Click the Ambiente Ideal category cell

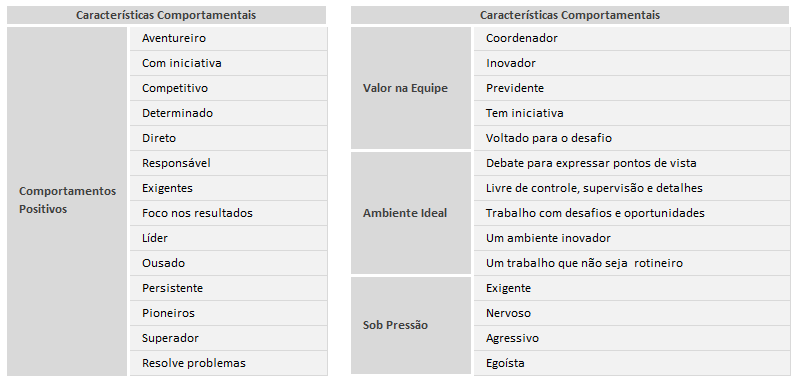click(x=411, y=213)
